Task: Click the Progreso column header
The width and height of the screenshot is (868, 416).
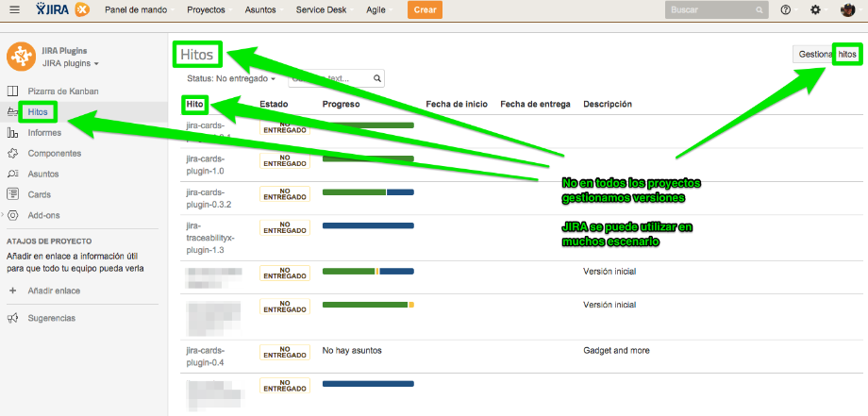Action: pos(341,104)
